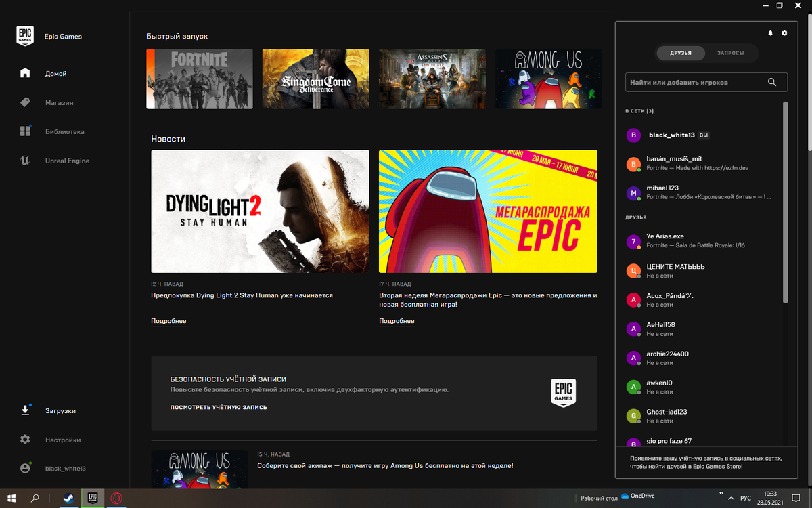The width and height of the screenshot is (812, 508).
Task: Open Epic Mega Sale news image
Action: [x=489, y=211]
